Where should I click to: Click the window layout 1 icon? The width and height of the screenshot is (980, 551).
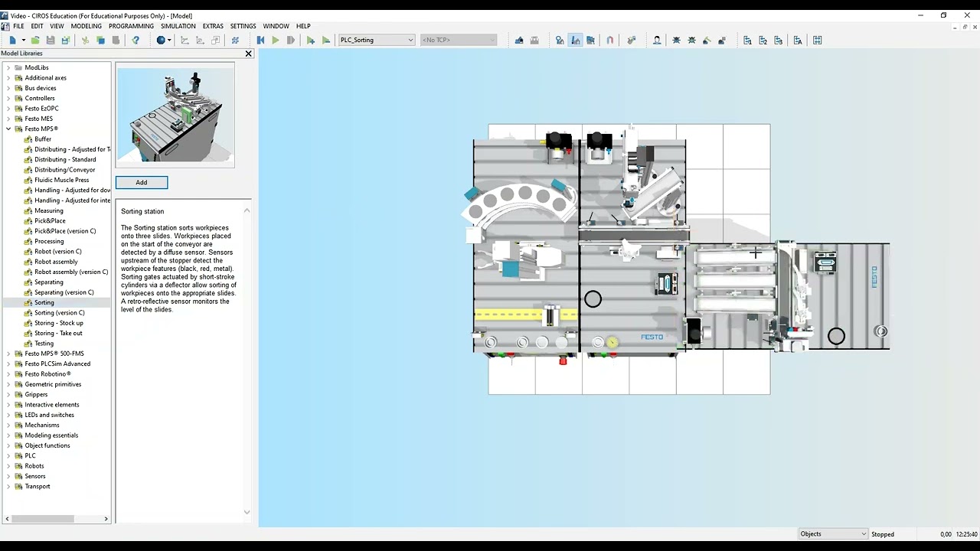click(747, 40)
